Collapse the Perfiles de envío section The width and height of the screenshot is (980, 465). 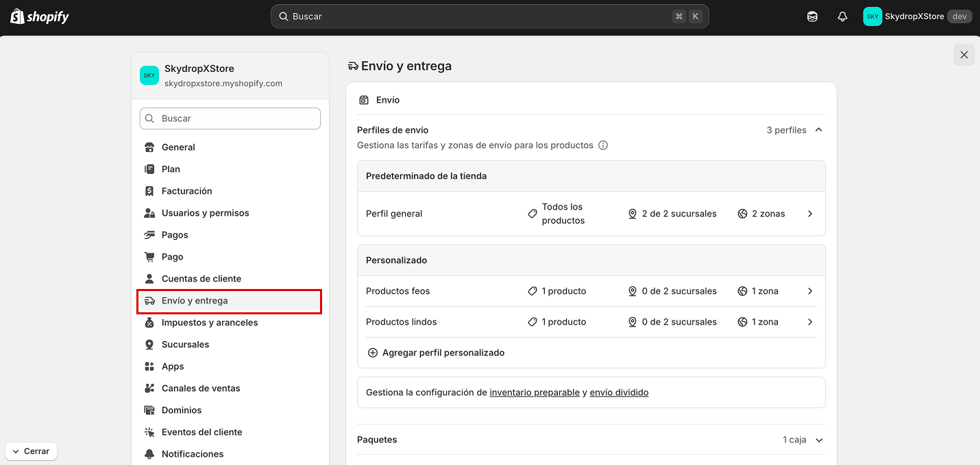pyautogui.click(x=819, y=130)
